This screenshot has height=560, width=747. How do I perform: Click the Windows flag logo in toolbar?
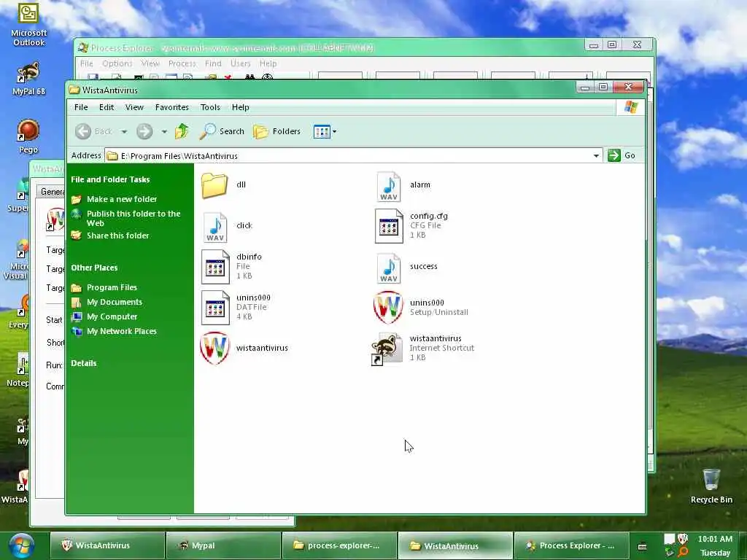(630, 107)
